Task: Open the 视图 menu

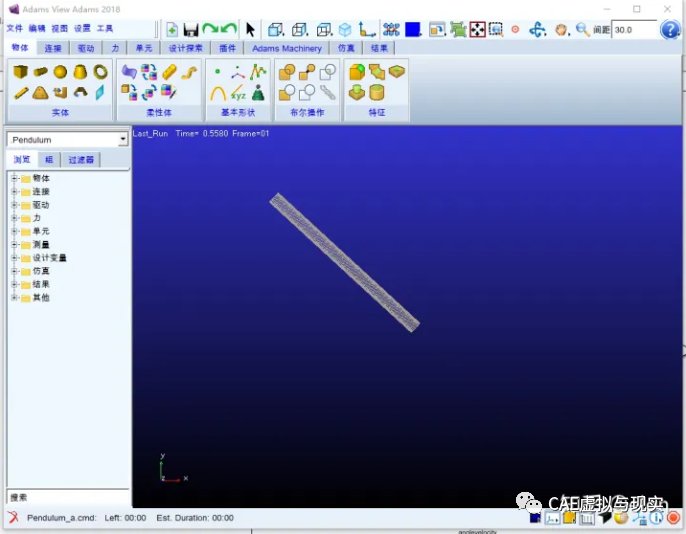Action: click(x=60, y=28)
